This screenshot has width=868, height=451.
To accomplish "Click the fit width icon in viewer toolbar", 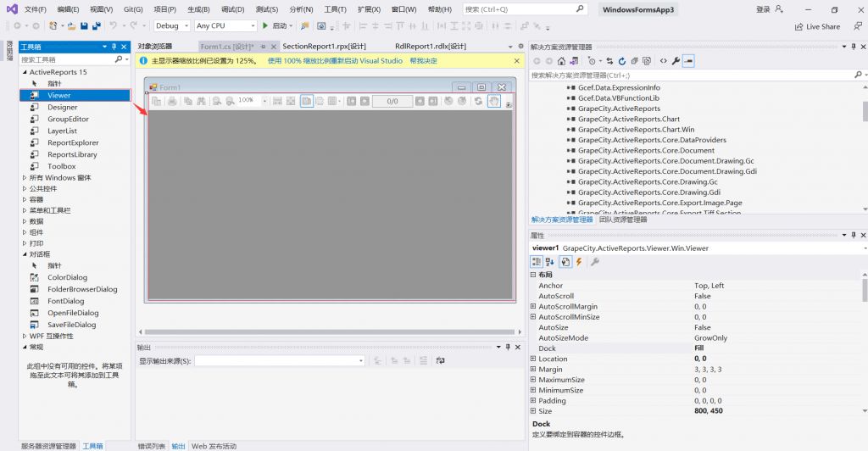I will tap(277, 101).
